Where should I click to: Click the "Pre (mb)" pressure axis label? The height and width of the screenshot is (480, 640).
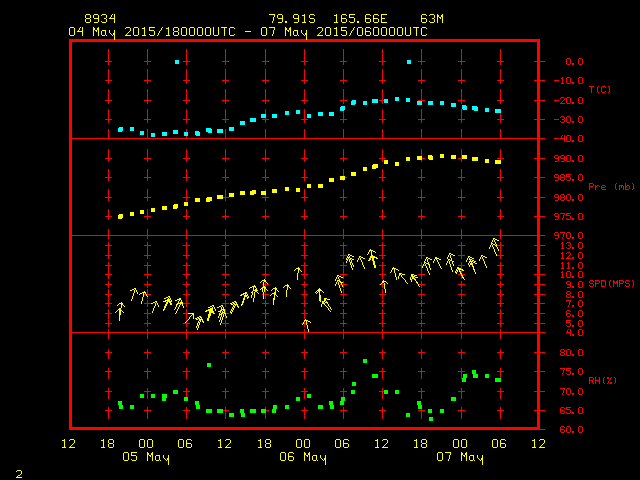coord(611,187)
